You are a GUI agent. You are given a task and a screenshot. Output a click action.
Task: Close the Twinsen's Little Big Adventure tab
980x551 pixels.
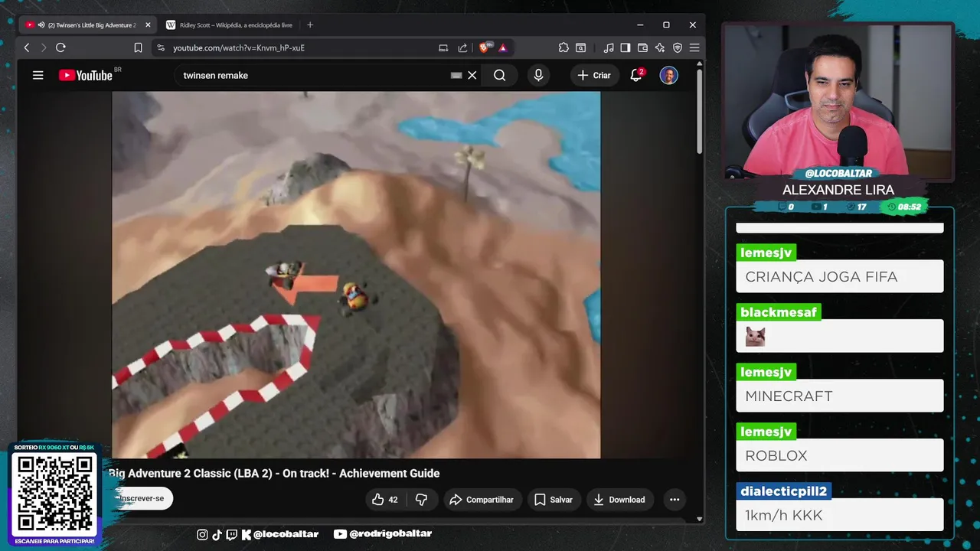tap(148, 24)
